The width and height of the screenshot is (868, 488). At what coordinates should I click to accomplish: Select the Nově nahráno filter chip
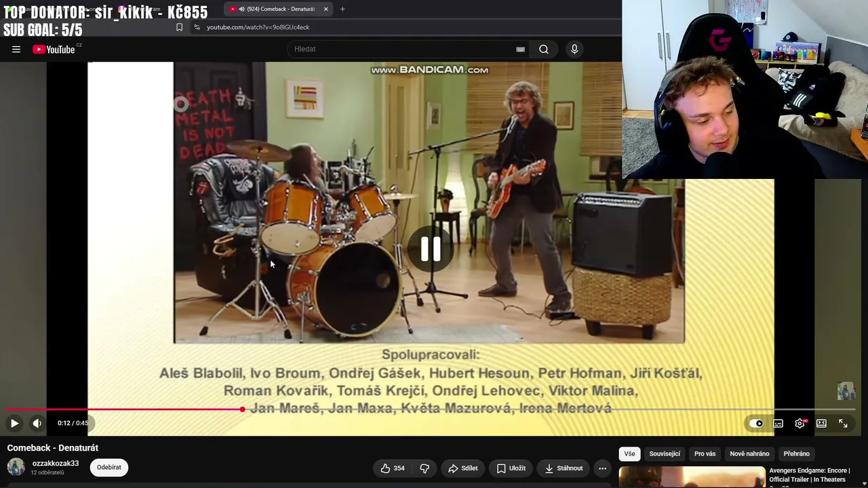pos(749,453)
